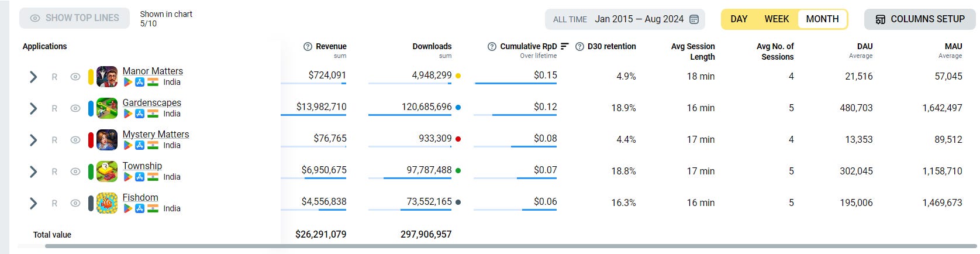980x254 pixels.
Task: Click App Store icon under Township
Action: 140,177
